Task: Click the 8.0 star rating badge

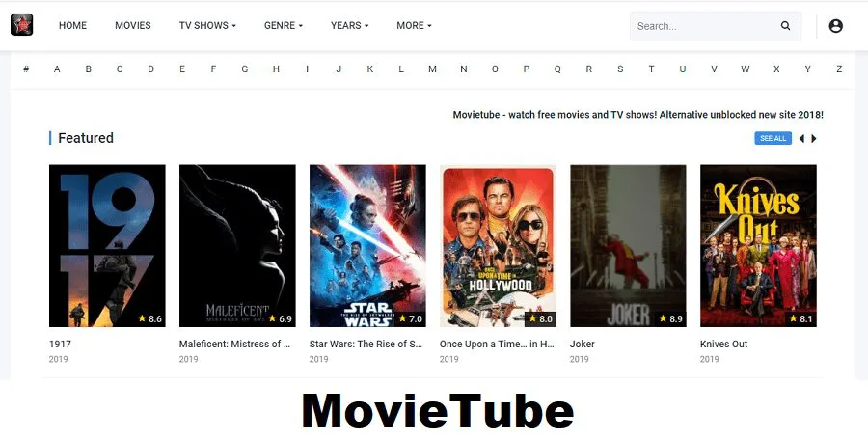Action: pyautogui.click(x=540, y=318)
